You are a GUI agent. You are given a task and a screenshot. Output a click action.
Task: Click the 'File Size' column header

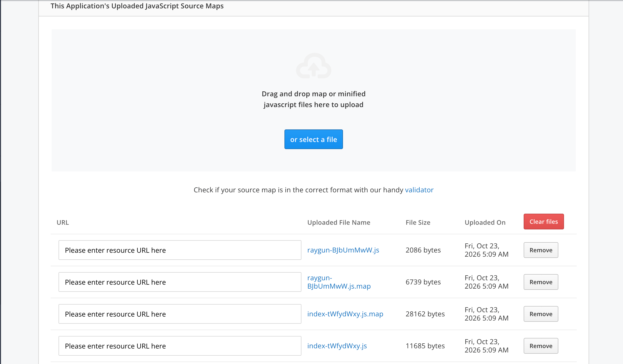418,222
